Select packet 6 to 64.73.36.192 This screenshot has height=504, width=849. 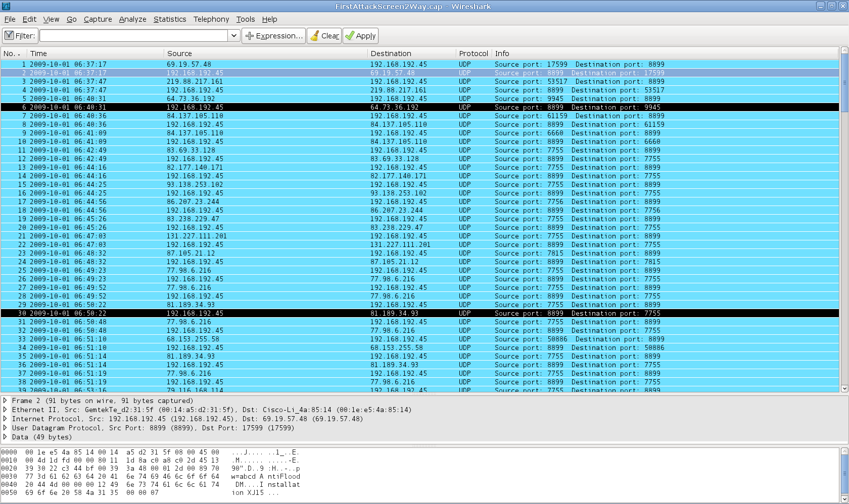tap(419, 107)
